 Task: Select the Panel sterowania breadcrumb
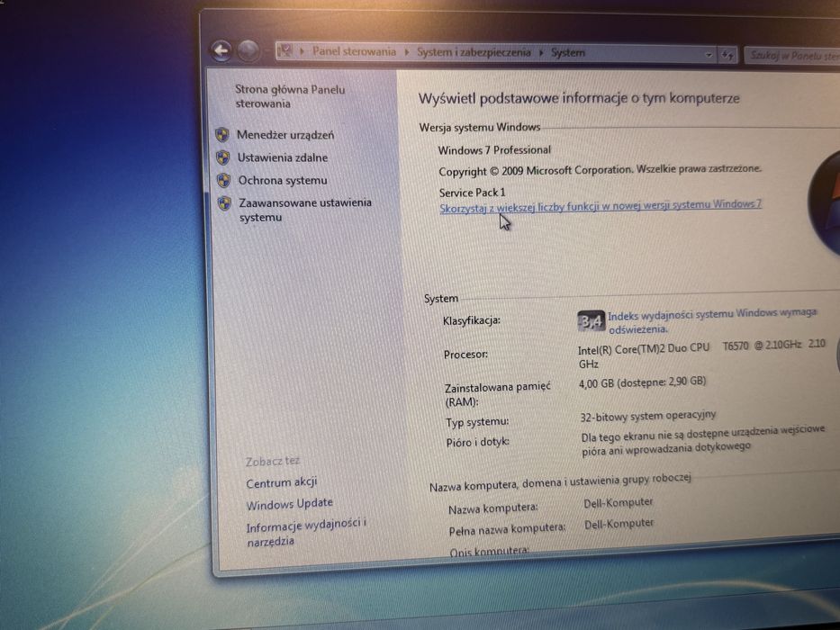coord(354,51)
